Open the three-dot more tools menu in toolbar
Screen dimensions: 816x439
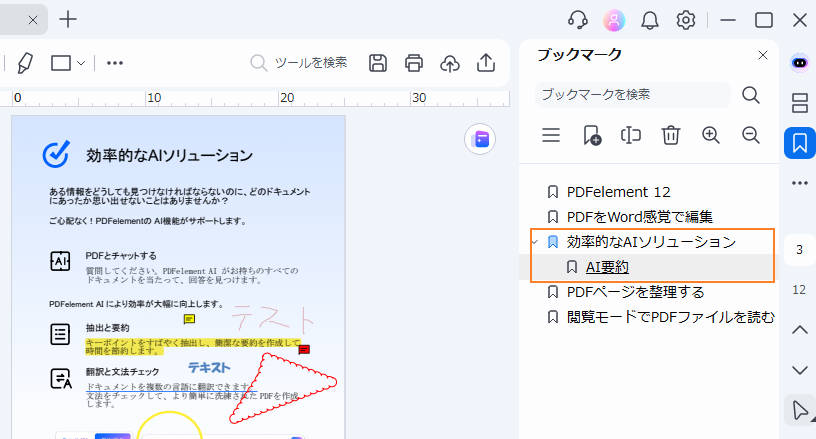coord(114,63)
